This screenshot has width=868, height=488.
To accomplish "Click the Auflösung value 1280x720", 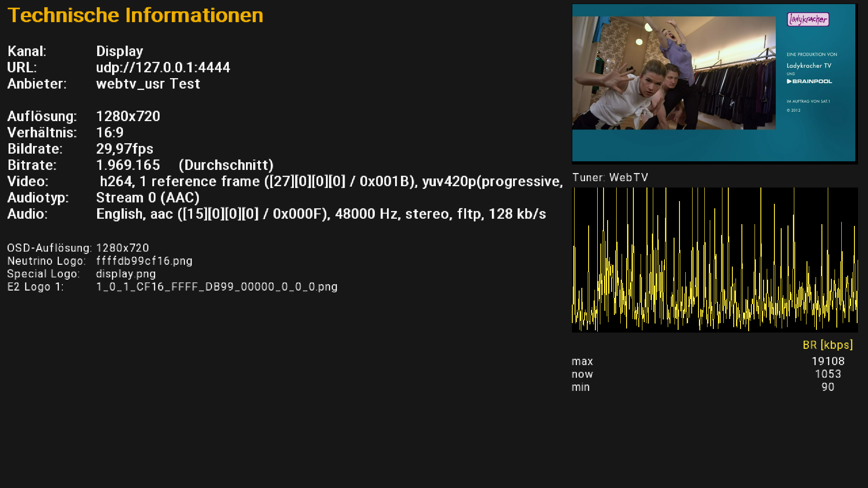I will click(128, 117).
